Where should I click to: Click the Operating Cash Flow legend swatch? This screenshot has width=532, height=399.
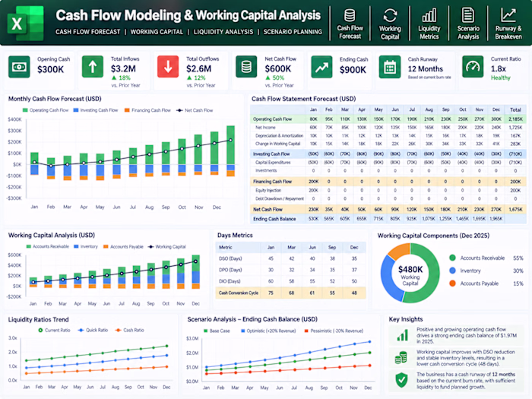tap(25, 110)
